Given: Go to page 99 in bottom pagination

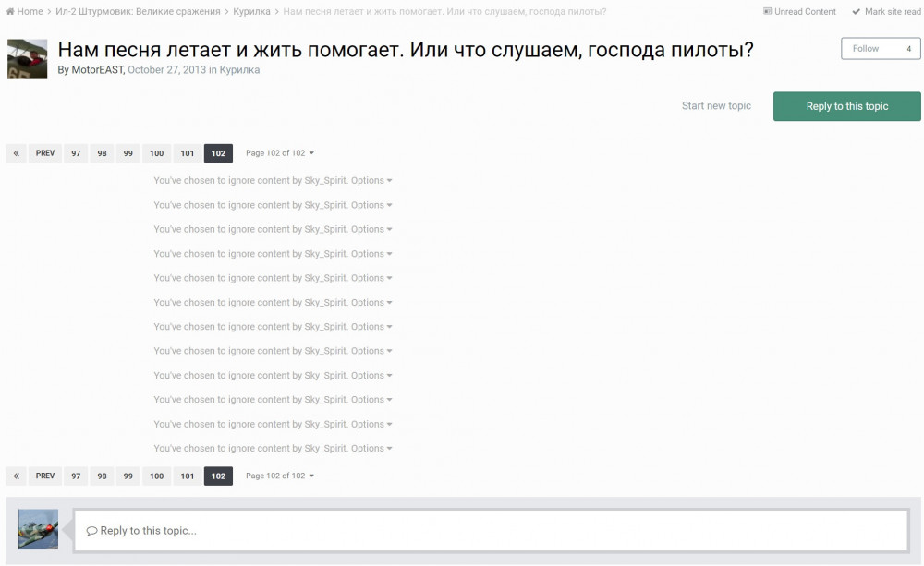Looking at the screenshot, I should [x=128, y=476].
